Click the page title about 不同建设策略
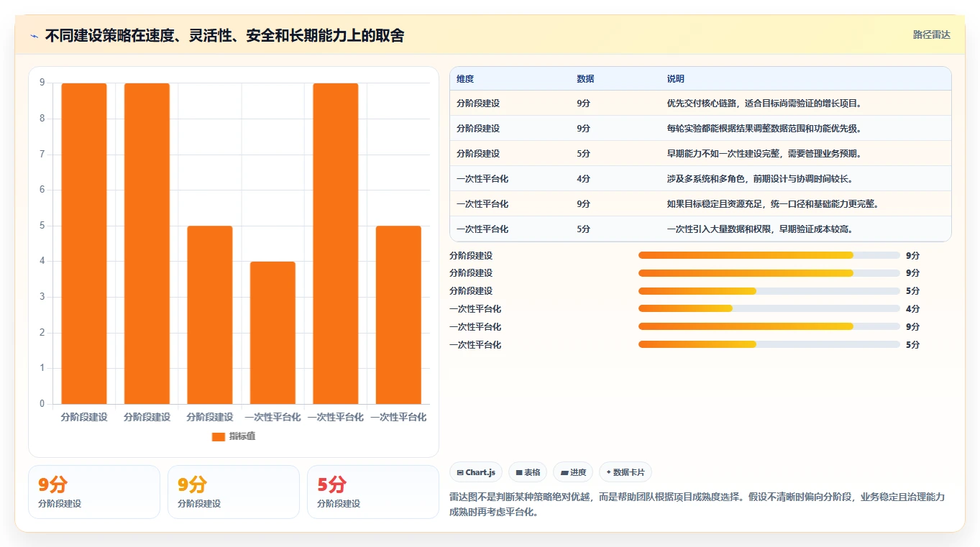The height and width of the screenshot is (547, 980). (224, 36)
